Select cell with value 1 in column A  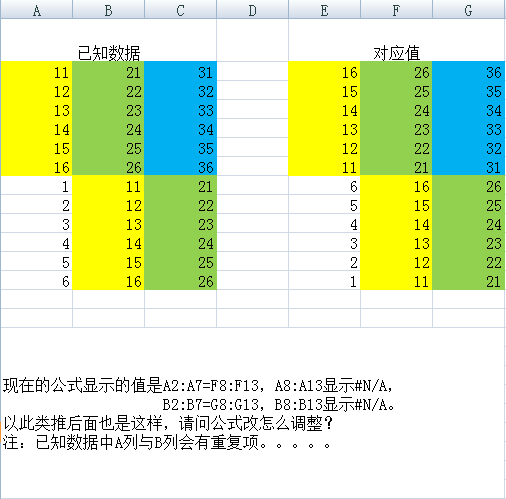[36, 186]
